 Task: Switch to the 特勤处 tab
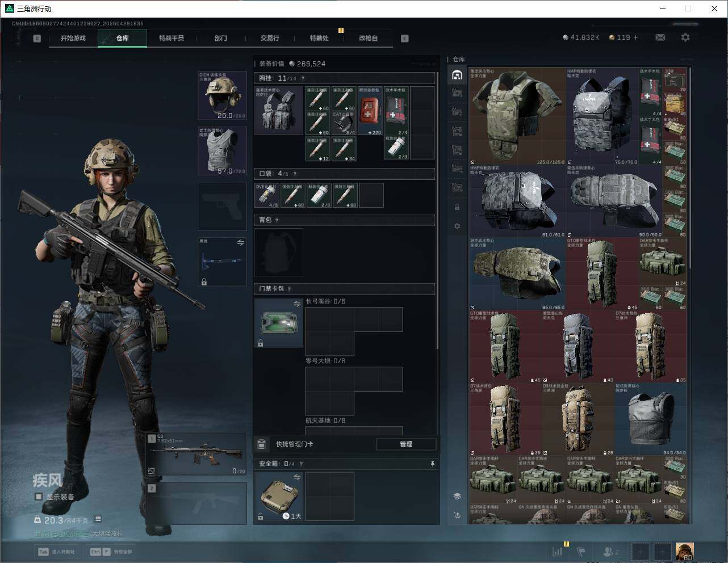tap(319, 38)
